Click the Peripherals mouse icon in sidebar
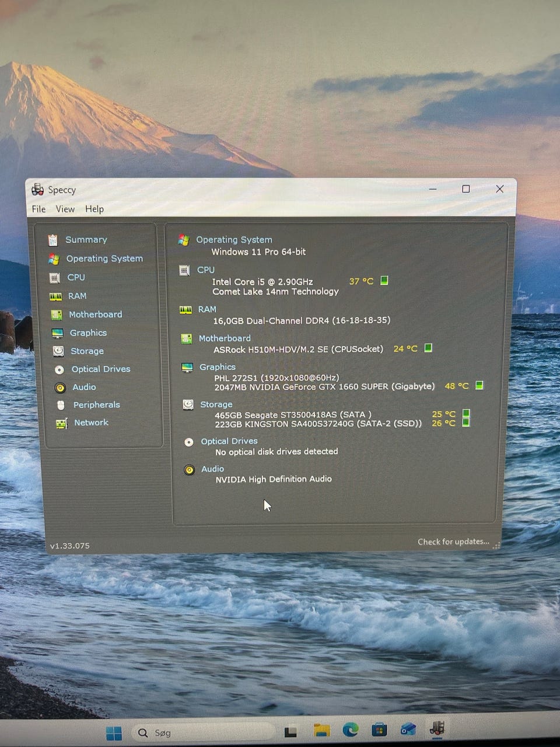The width and height of the screenshot is (560, 747). pos(61,405)
